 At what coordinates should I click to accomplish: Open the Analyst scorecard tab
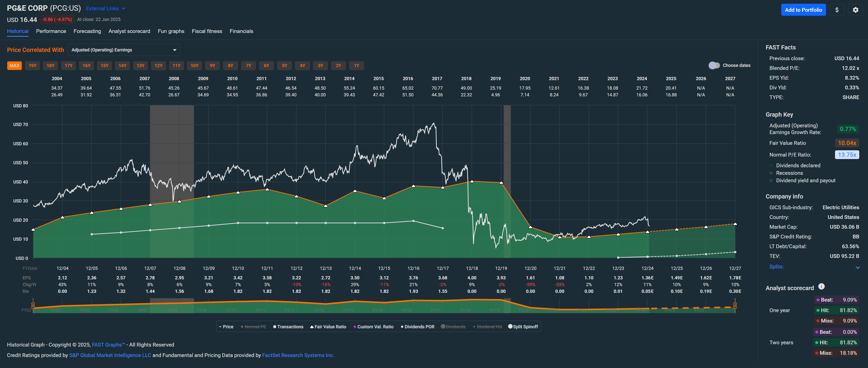[x=129, y=31]
